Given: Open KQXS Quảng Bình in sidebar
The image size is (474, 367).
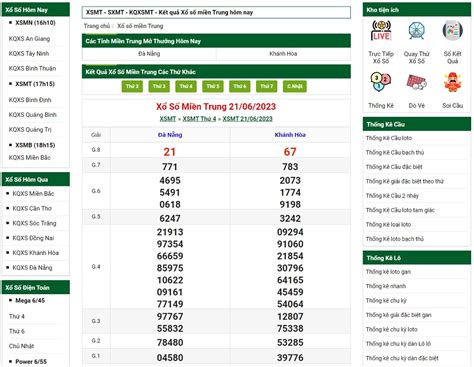Looking at the screenshot, I should [x=33, y=115].
